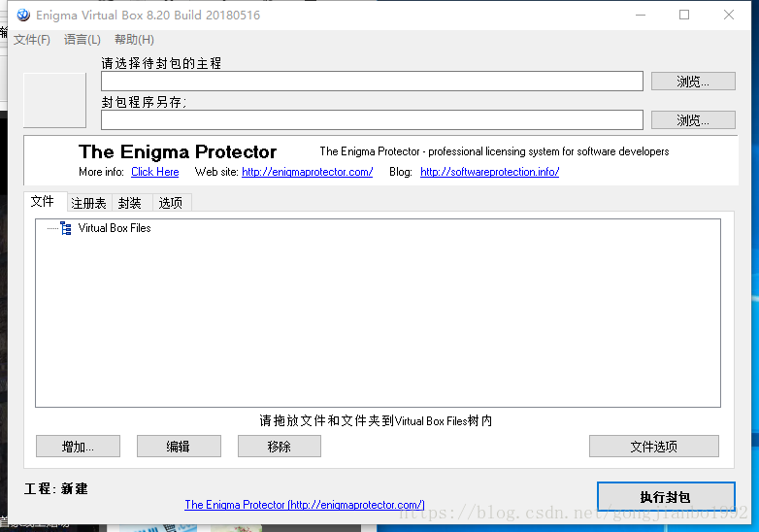Viewport: 759px width, 532px height.
Task: Open the 文件(F) menu
Action: tap(32, 40)
